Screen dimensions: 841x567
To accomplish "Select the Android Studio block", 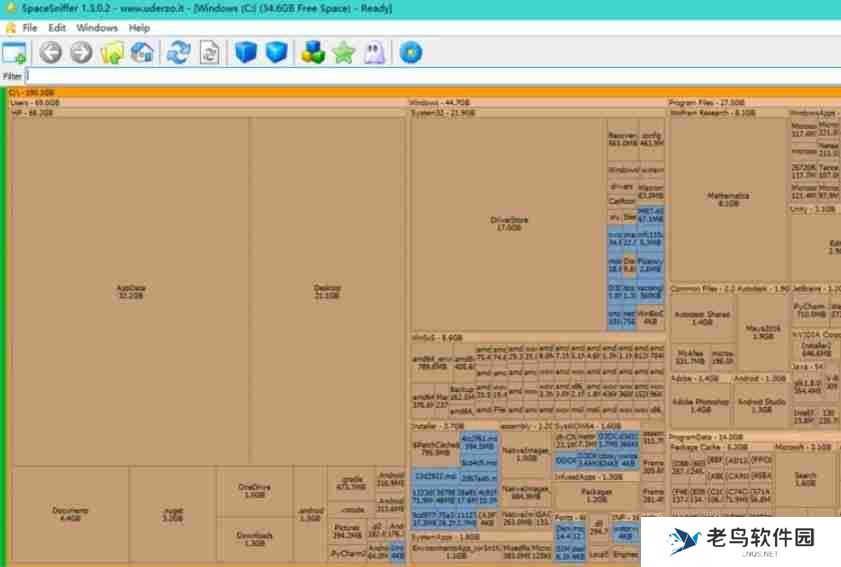I will click(x=761, y=405).
